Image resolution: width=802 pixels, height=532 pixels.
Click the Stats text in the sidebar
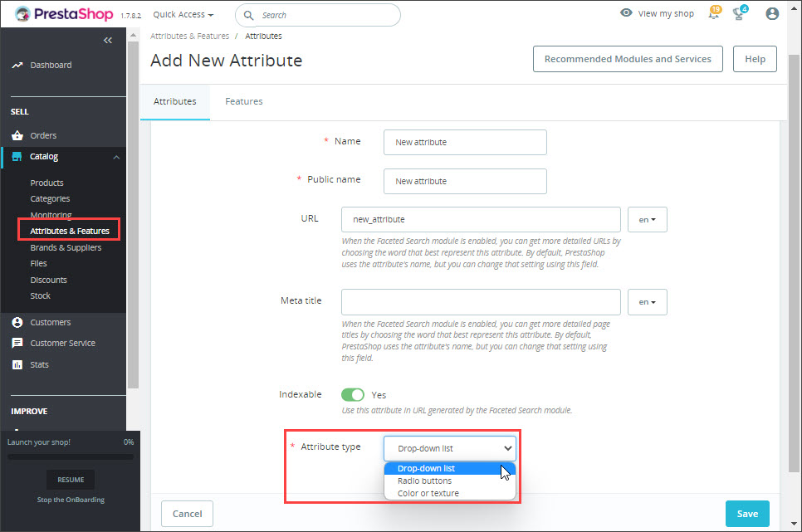pos(39,364)
